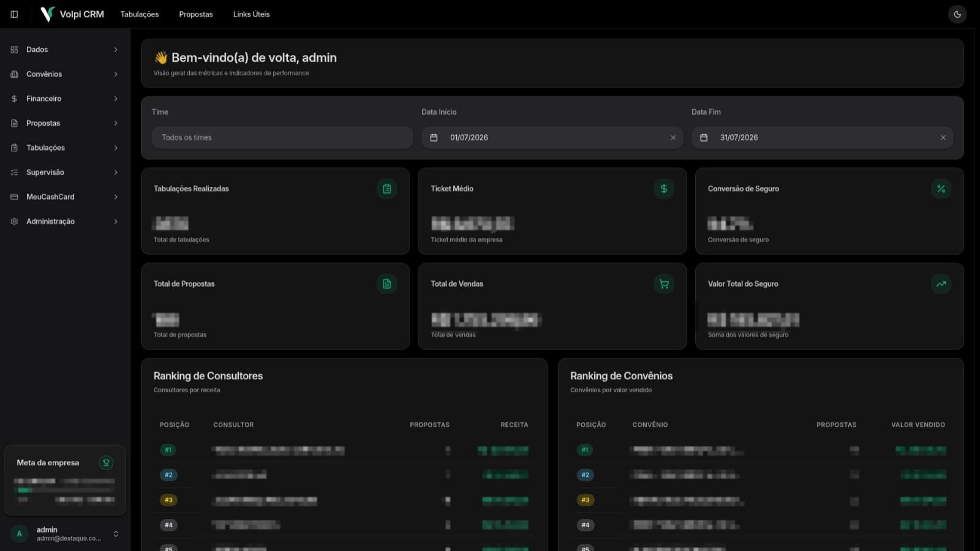This screenshot has height=551, width=980.
Task: Expand the Tabulações sidebar chevron
Action: (116, 148)
